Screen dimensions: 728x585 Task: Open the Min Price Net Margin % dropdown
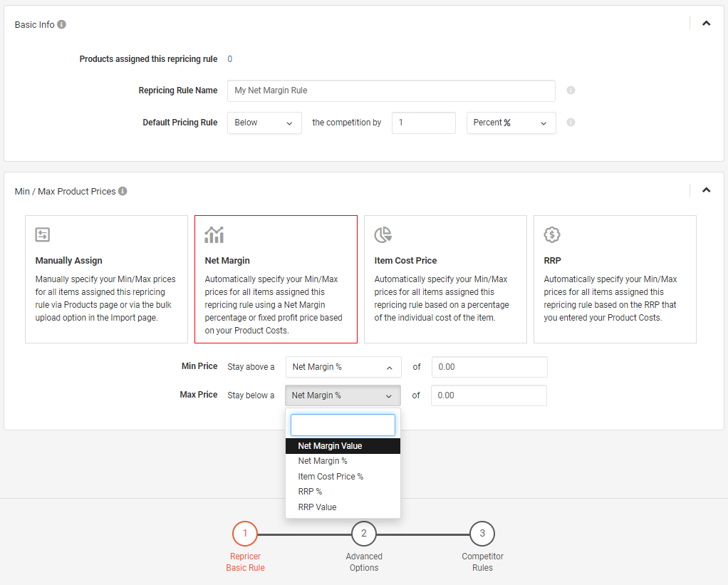(x=343, y=367)
